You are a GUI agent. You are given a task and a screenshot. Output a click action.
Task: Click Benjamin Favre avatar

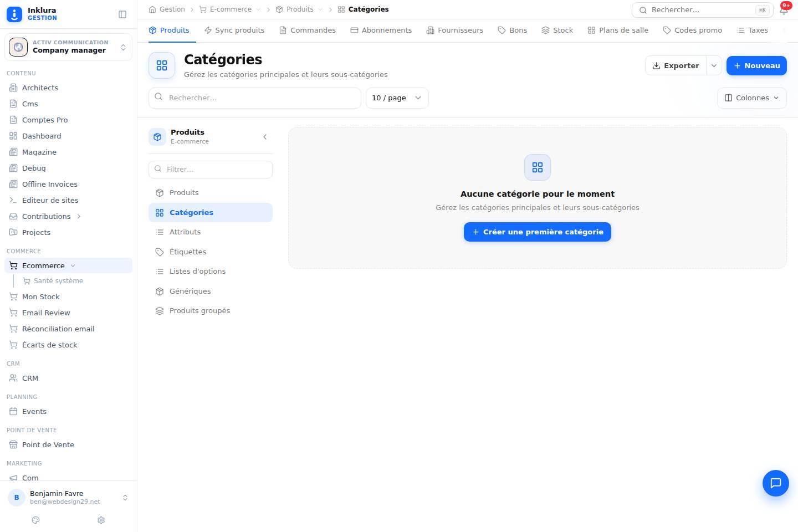(x=17, y=497)
